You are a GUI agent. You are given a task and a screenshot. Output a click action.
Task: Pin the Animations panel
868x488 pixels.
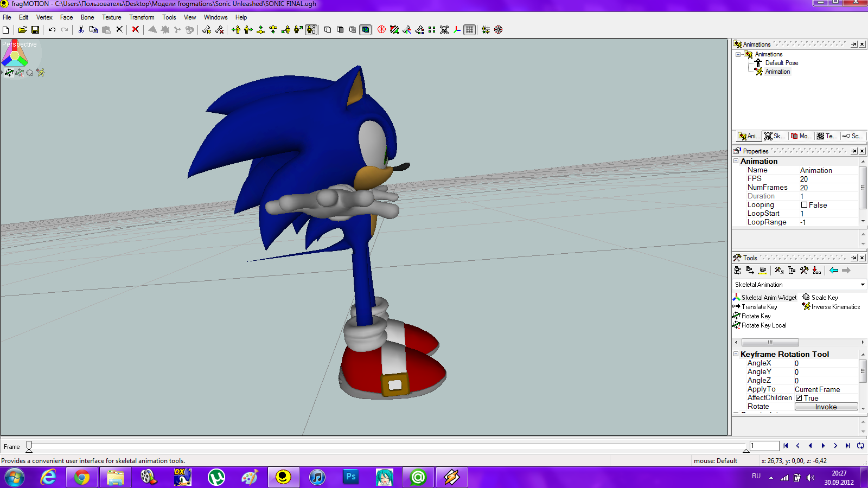pos(854,44)
